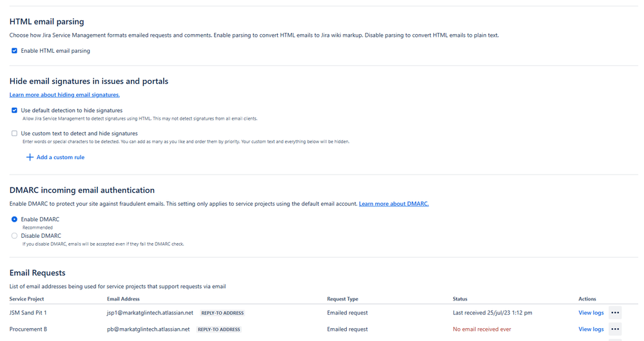Screen dimensions: 644x341
Task: Select the Enable DMARC radio button
Action: click(14, 219)
